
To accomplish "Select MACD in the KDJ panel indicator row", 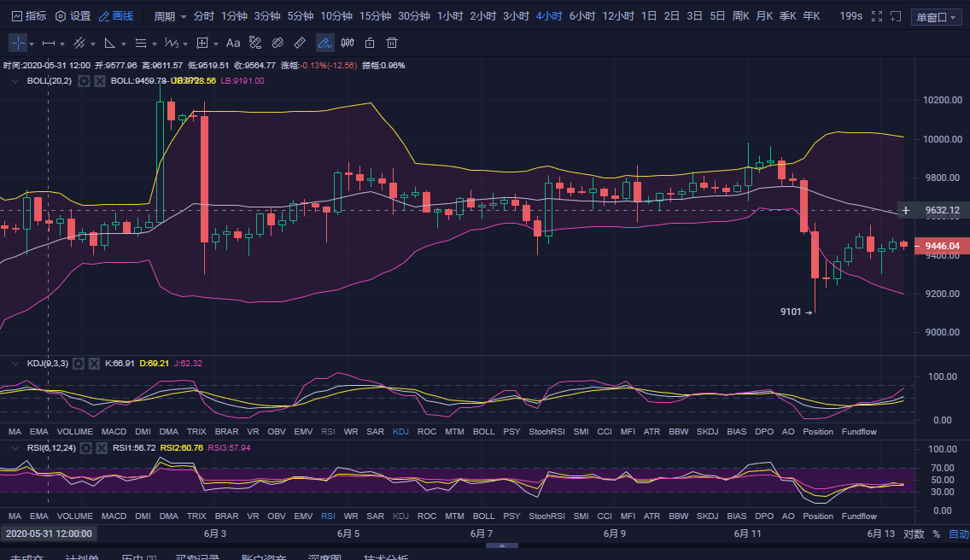I will click(113, 432).
